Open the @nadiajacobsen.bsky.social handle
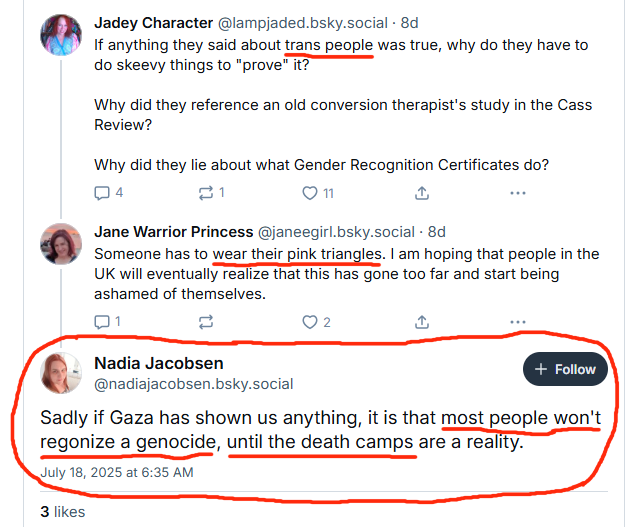Viewport: 644px width, 527px height. pyautogui.click(x=194, y=383)
